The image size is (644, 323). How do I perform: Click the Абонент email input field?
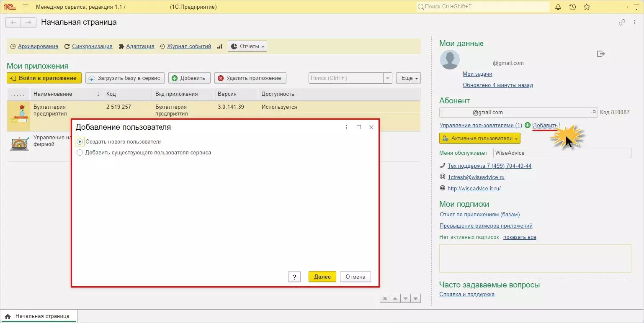tap(514, 113)
